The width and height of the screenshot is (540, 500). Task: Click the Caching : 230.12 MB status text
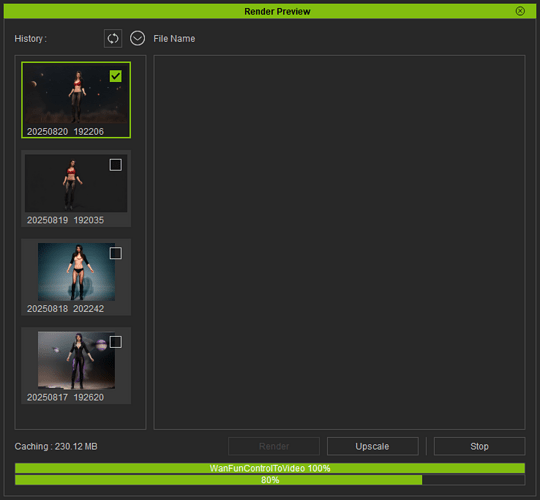pos(56,447)
